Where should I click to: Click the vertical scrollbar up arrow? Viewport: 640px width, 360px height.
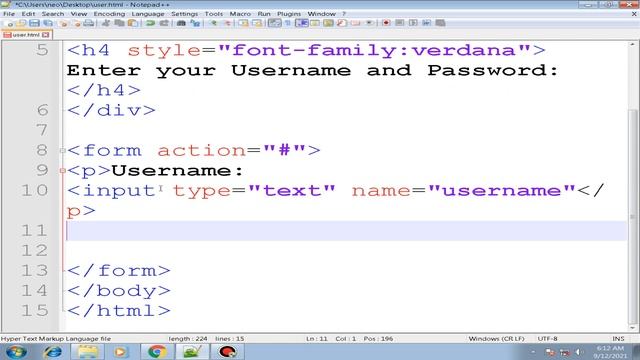pos(633,44)
